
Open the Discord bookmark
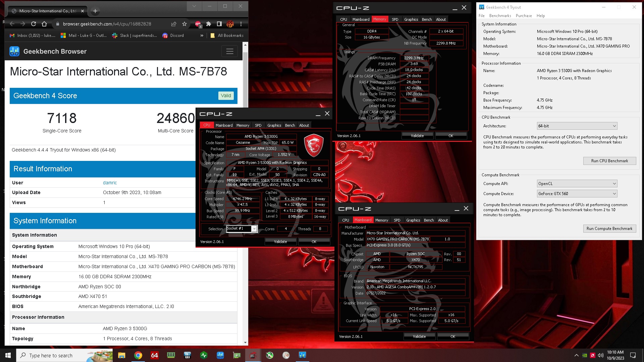pos(173,36)
